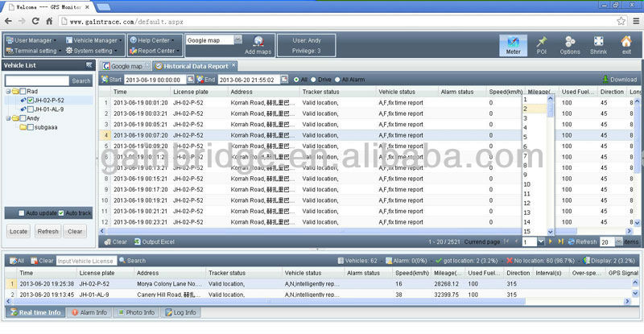Collapse the Rad tree node
Viewport: 644px width, 334px height.
click(8, 91)
